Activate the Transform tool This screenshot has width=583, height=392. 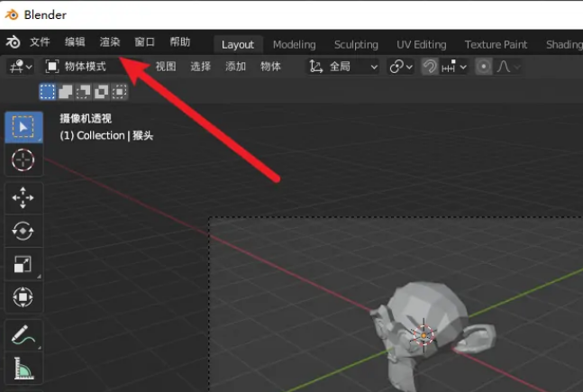pos(23,296)
